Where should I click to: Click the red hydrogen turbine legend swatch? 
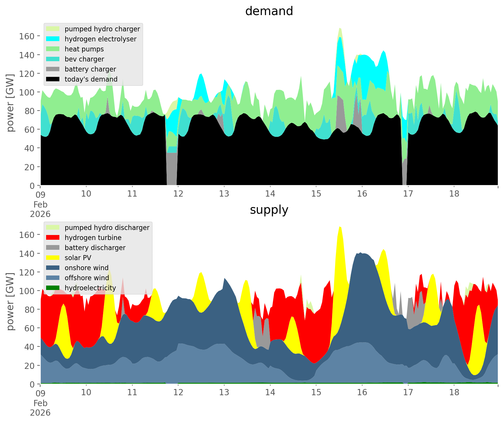tap(53, 238)
